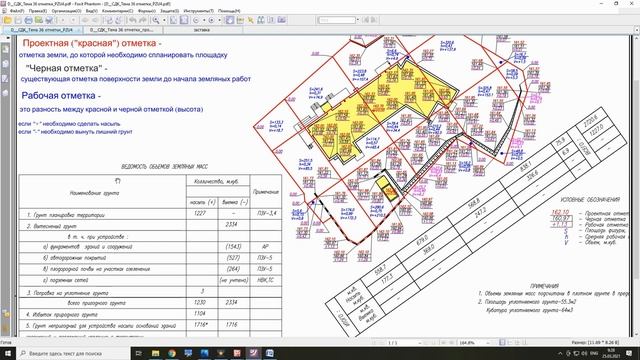640x360 pixels.
Task: Open the Attachments panel in left sidebar
Action: [x=5, y=93]
